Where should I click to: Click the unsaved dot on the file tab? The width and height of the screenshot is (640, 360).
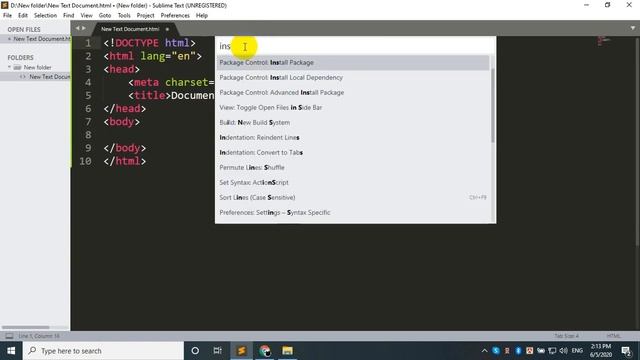(x=167, y=29)
